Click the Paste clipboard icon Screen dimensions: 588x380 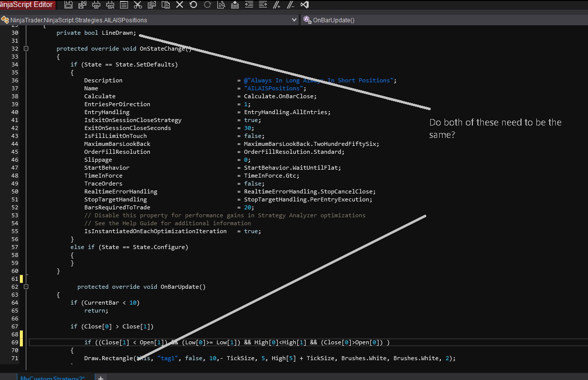point(166,5)
